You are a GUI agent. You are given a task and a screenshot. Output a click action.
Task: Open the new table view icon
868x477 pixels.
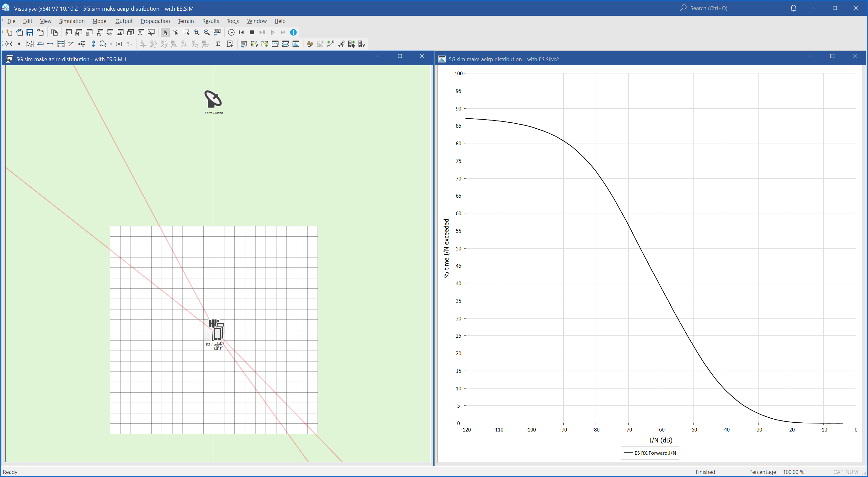pos(131,32)
